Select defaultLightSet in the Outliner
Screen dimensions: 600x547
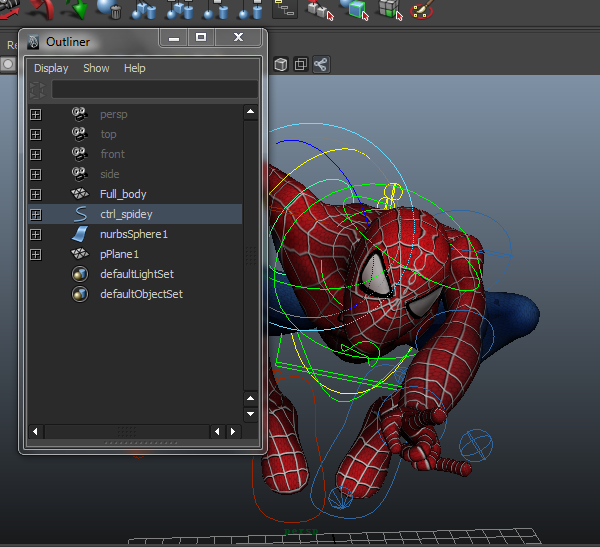tap(137, 274)
